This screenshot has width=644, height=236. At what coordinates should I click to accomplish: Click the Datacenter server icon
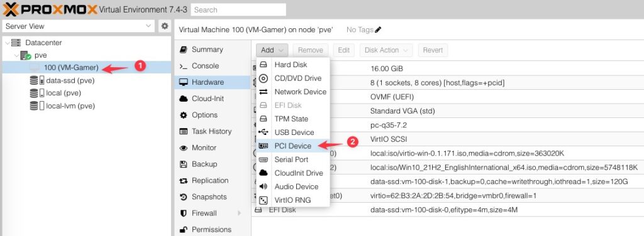[x=16, y=43]
